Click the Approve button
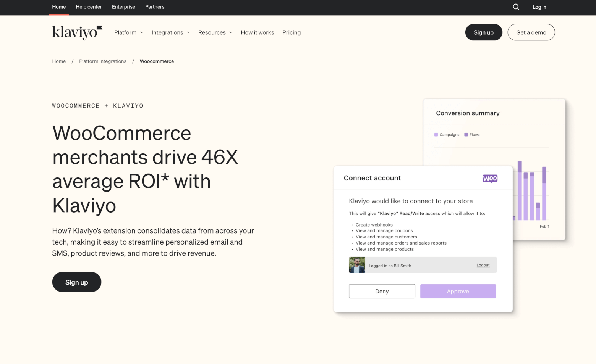 click(458, 291)
